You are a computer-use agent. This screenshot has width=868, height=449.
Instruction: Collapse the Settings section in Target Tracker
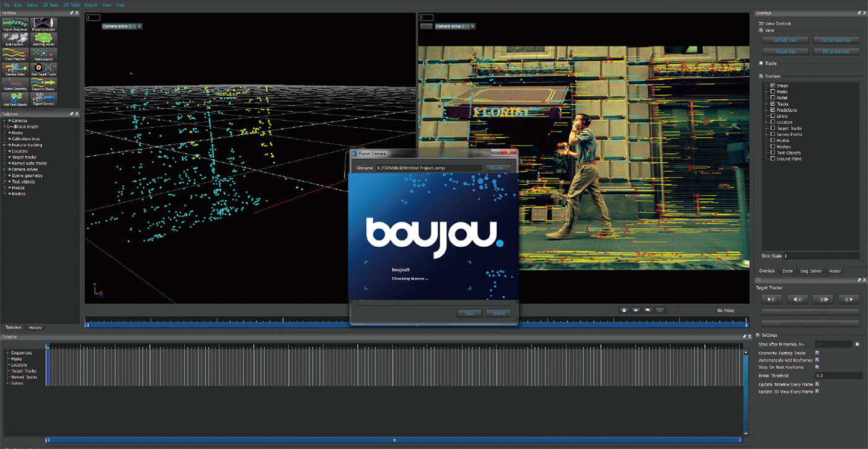pyautogui.click(x=759, y=335)
